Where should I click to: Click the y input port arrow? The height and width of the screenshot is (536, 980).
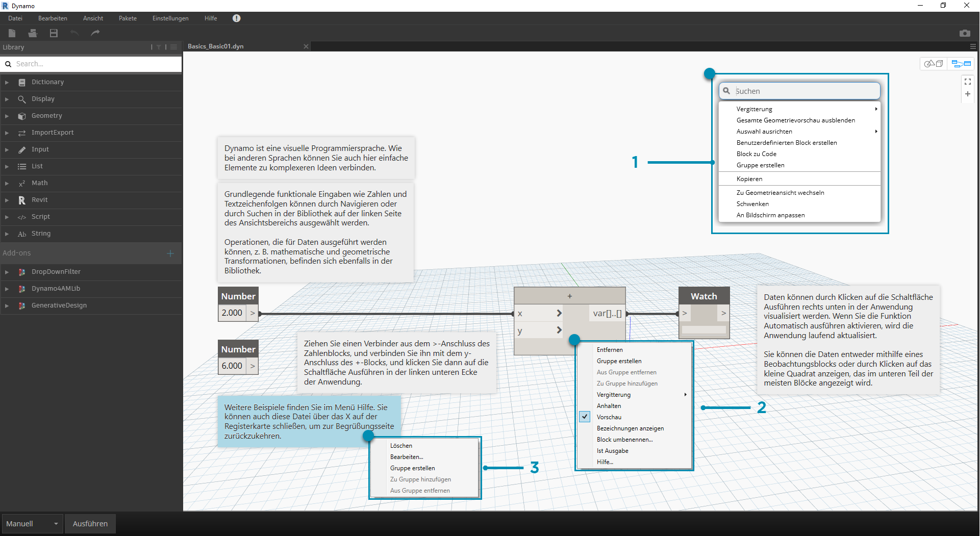[559, 330]
